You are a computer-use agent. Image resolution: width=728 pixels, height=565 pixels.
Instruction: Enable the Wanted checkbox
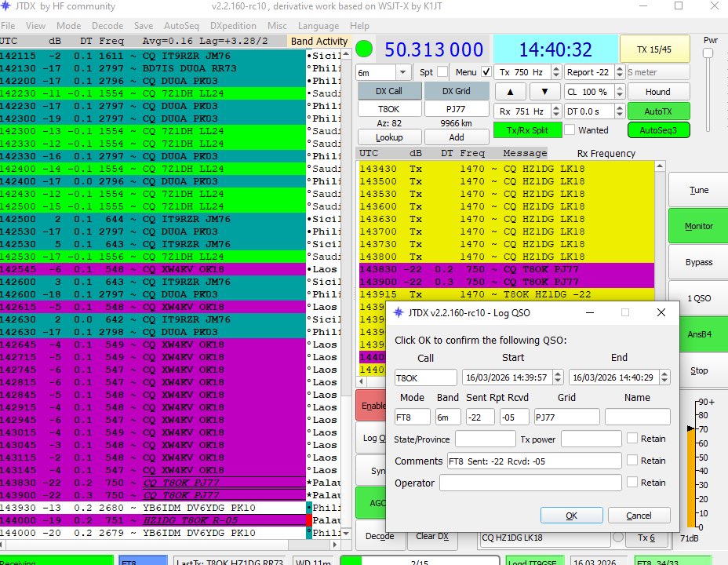[x=570, y=130]
